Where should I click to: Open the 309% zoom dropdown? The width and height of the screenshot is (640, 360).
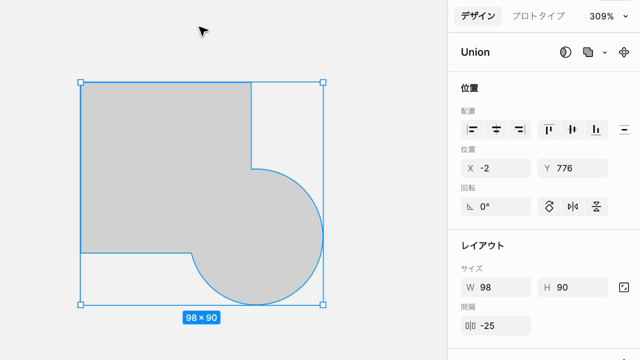(608, 16)
